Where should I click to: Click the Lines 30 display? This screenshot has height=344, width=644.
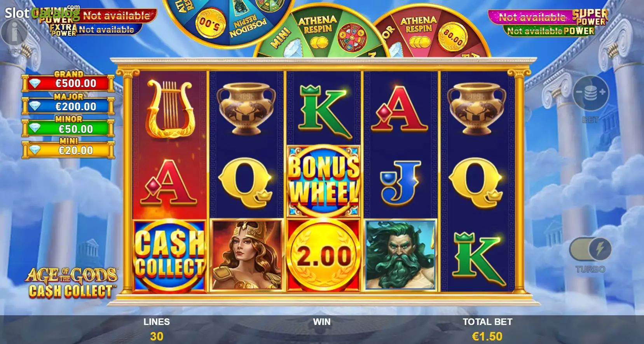[x=157, y=330]
